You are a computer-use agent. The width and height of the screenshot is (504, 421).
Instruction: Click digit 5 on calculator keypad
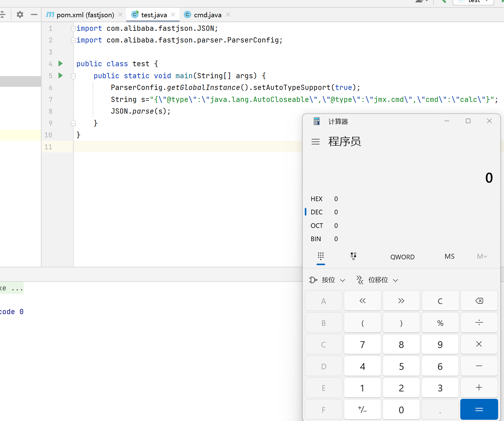[x=401, y=366]
